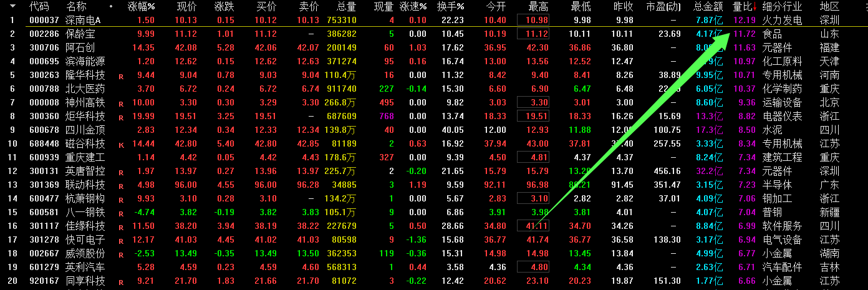Click the 名称 column header
Screen dimensions: 868x290
coord(76,7)
